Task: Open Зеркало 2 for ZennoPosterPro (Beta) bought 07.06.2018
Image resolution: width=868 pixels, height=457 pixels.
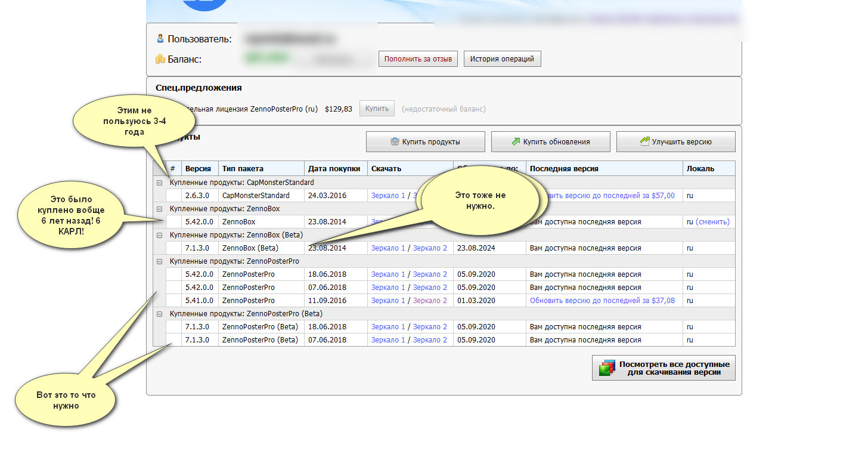Action: 430,340
